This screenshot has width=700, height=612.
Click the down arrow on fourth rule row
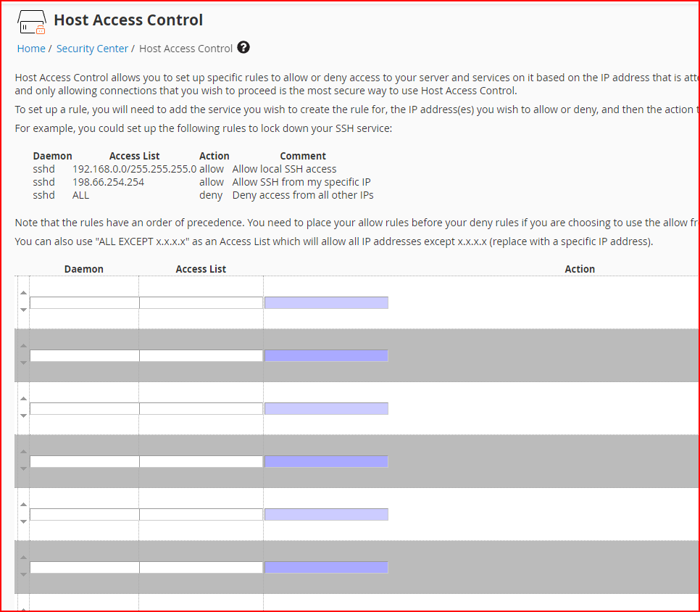coord(24,468)
